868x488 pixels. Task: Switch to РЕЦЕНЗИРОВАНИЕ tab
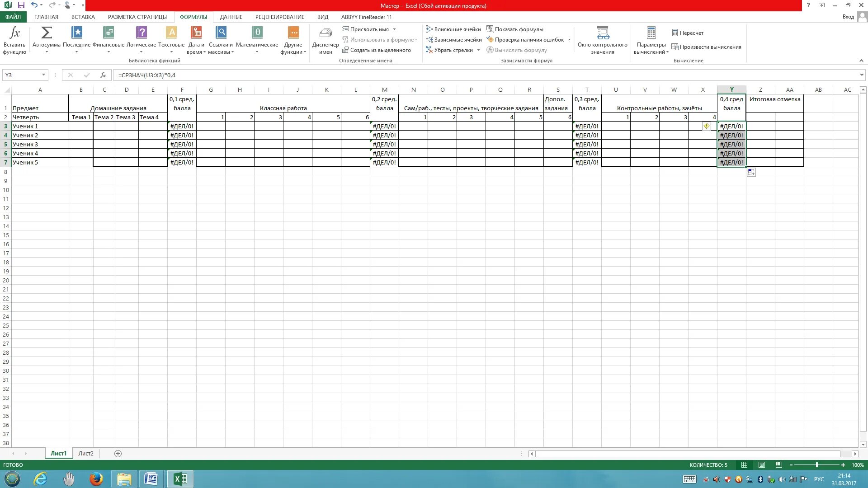coord(280,17)
